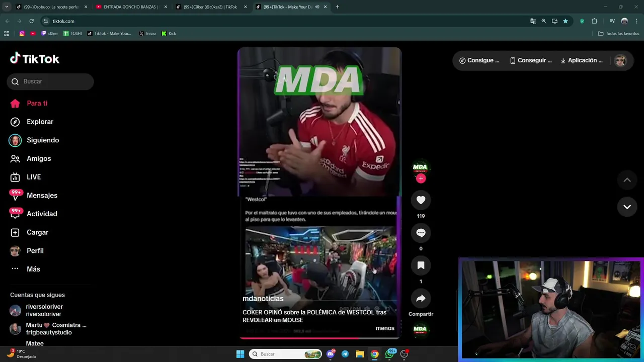
Task: Click Aplicación download button
Action: tap(582, 60)
